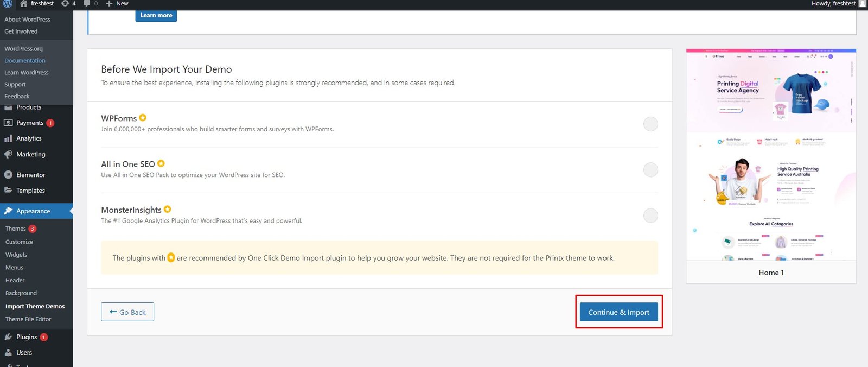Image resolution: width=868 pixels, height=367 pixels.
Task: Enable the MonsterInsights plugin toggle
Action: pos(650,216)
